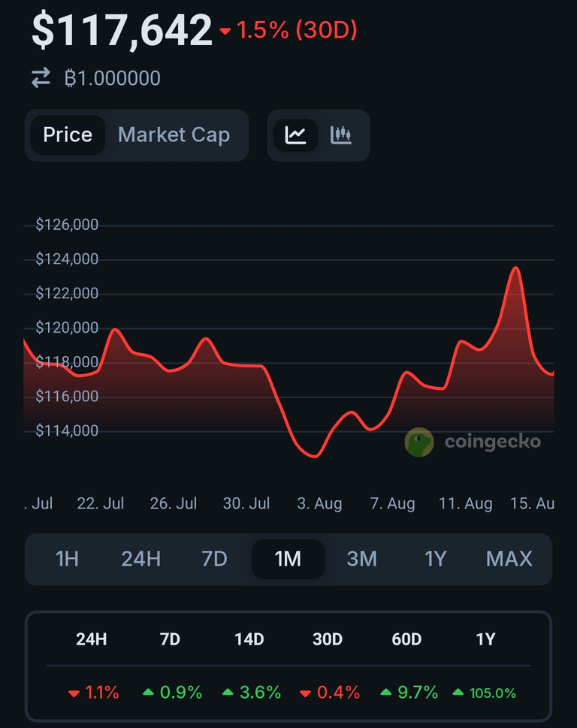577x728 pixels.
Task: Switch chart to 3M range
Action: [361, 559]
